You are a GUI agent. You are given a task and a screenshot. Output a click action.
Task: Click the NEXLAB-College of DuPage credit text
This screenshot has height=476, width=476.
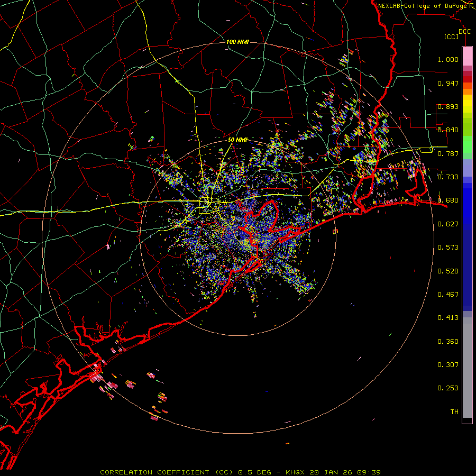[x=424, y=6]
